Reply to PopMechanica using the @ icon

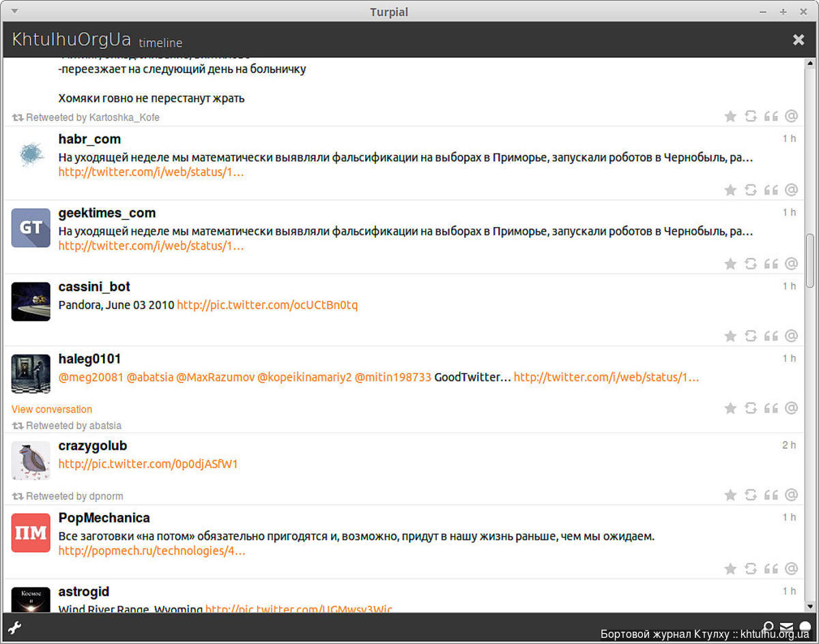pos(792,568)
